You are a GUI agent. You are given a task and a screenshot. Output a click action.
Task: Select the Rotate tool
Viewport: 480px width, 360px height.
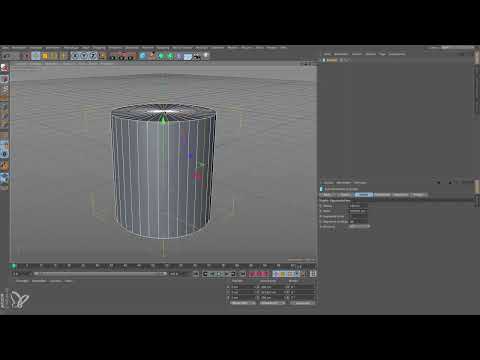pos(53,56)
